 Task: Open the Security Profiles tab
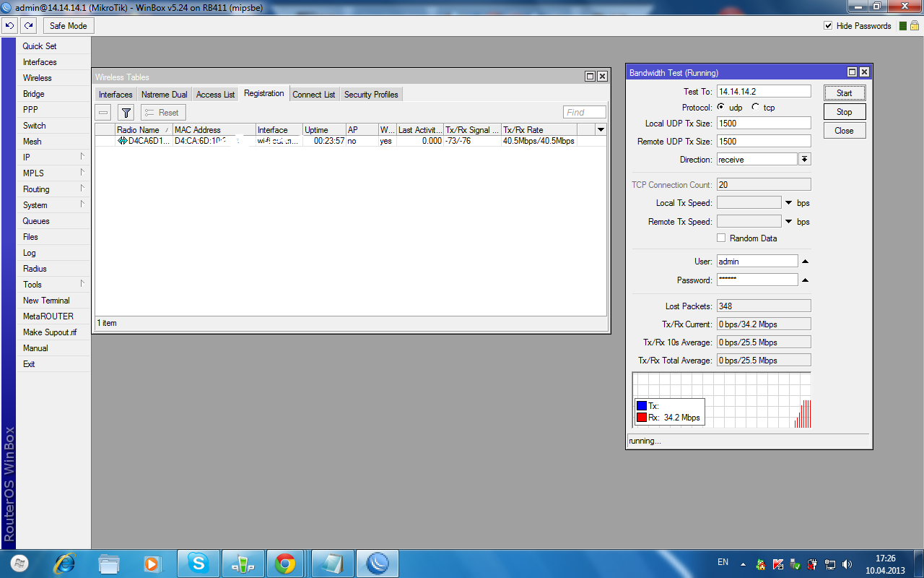pos(371,95)
